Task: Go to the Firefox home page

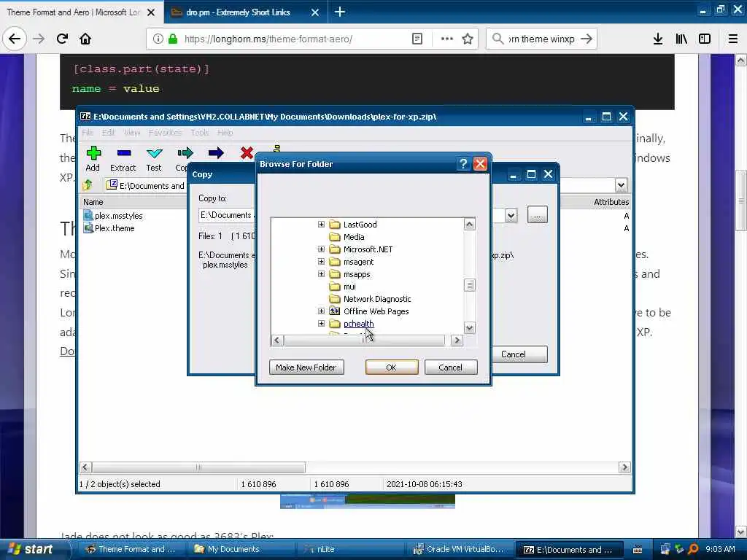Action: tap(85, 39)
